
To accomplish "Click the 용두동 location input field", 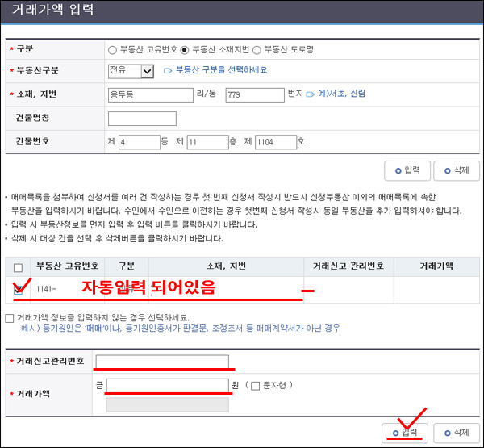I will click(151, 95).
